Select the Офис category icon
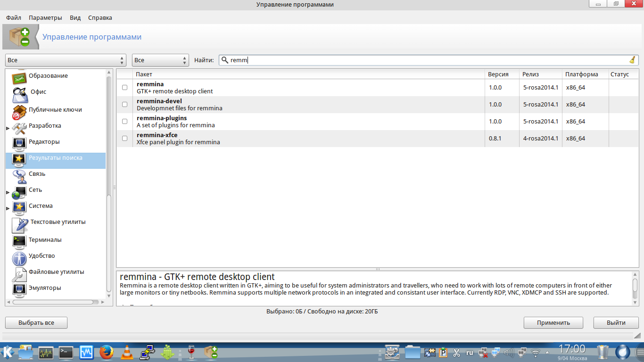This screenshot has width=644, height=362. [x=20, y=94]
